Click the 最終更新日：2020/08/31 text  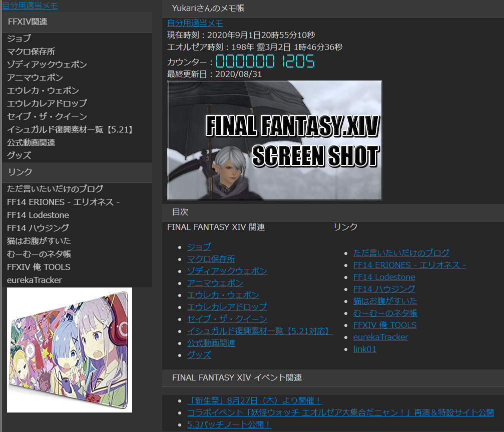point(214,74)
